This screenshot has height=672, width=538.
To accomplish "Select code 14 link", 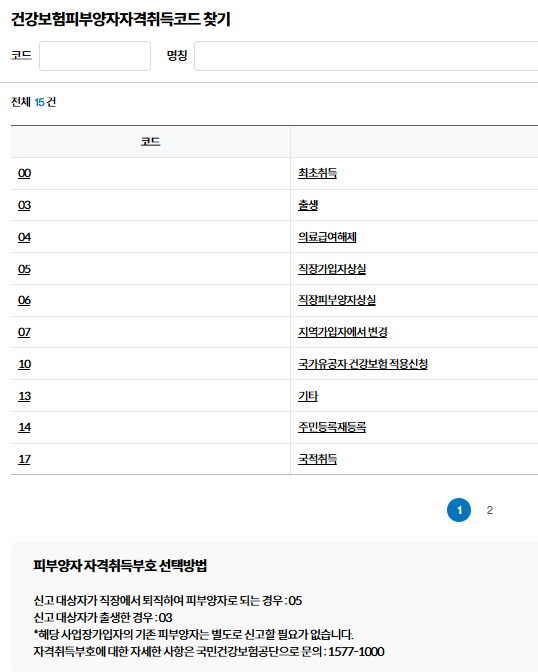I will [24, 427].
